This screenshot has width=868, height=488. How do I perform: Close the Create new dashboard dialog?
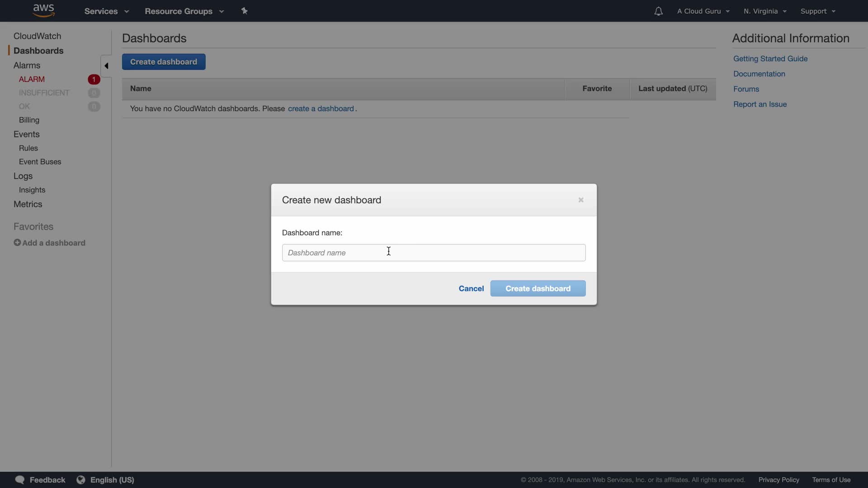pyautogui.click(x=581, y=200)
